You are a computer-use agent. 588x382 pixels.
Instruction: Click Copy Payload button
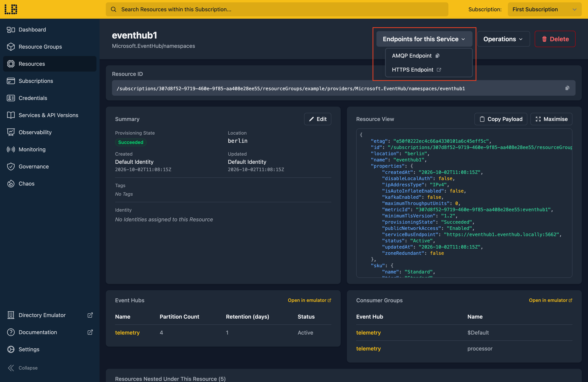[500, 119]
